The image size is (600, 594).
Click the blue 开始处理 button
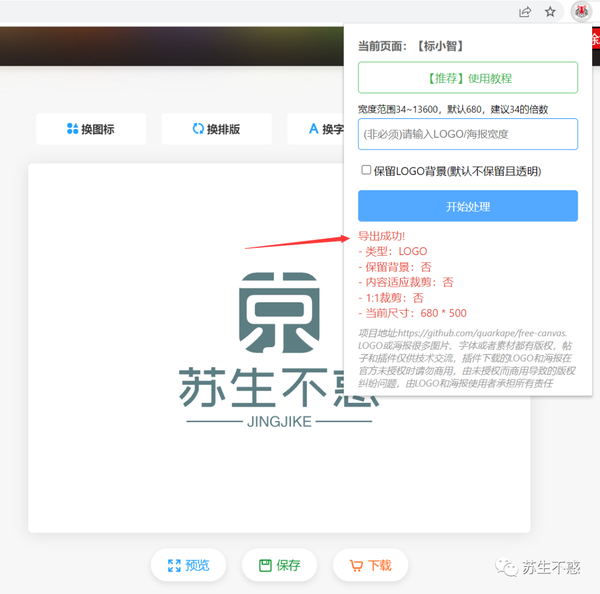(x=468, y=206)
